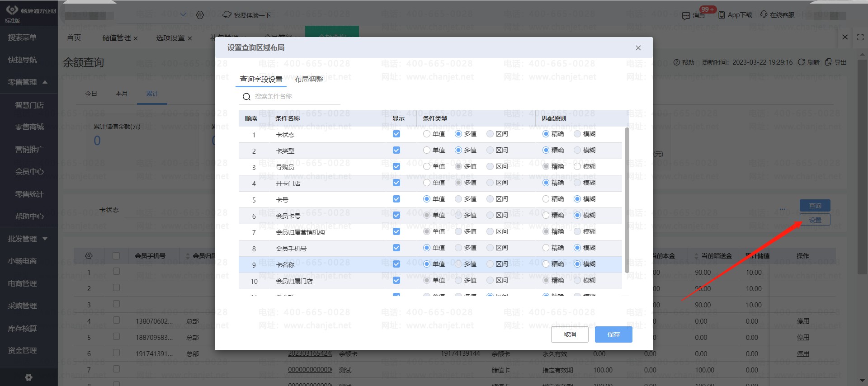
Task: Click the App download phone icon
Action: pyautogui.click(x=722, y=15)
